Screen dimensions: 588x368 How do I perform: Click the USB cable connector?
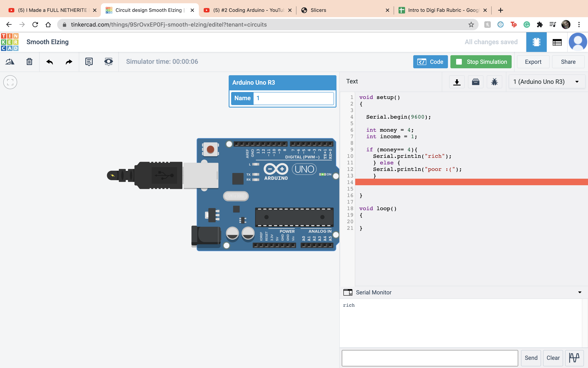163,175
